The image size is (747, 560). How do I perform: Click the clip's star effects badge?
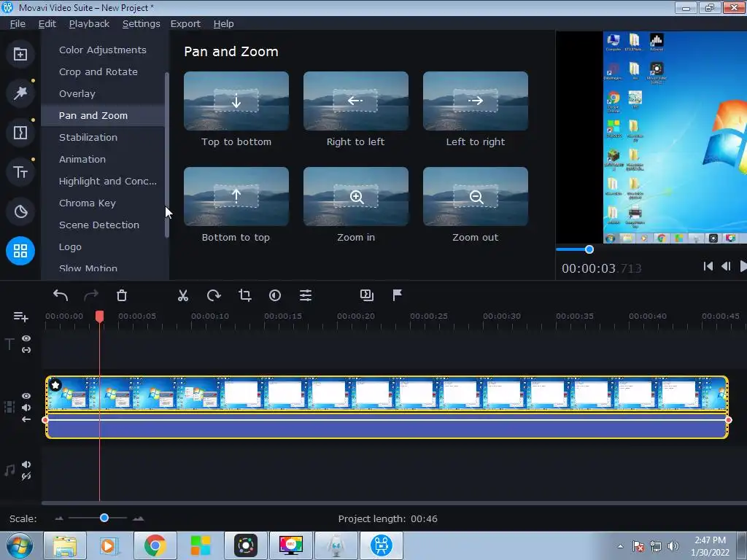tap(55, 385)
